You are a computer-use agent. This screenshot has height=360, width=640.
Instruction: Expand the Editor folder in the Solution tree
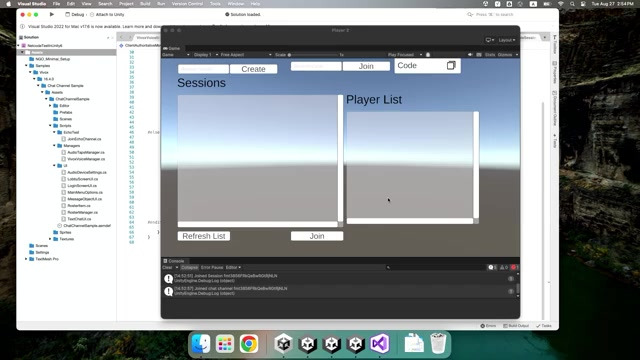coord(51,106)
